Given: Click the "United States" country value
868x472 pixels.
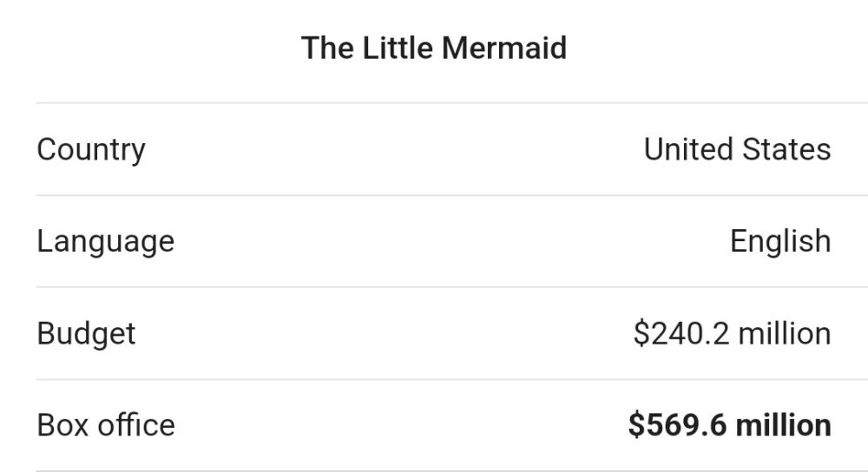Looking at the screenshot, I should tap(737, 149).
